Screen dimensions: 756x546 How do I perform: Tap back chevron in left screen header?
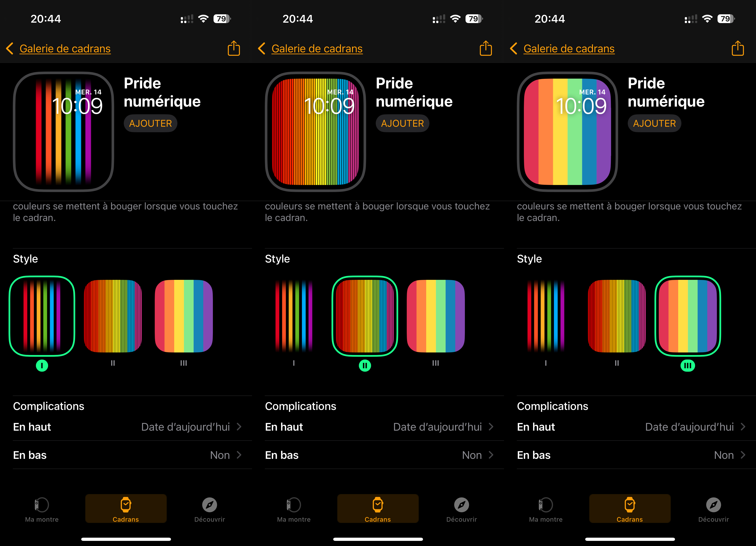(10, 48)
